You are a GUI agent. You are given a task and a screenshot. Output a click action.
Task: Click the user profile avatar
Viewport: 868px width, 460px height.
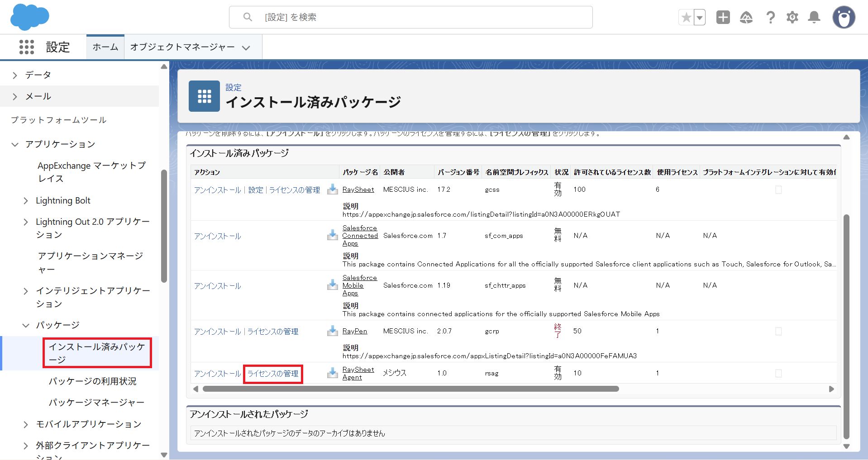844,18
